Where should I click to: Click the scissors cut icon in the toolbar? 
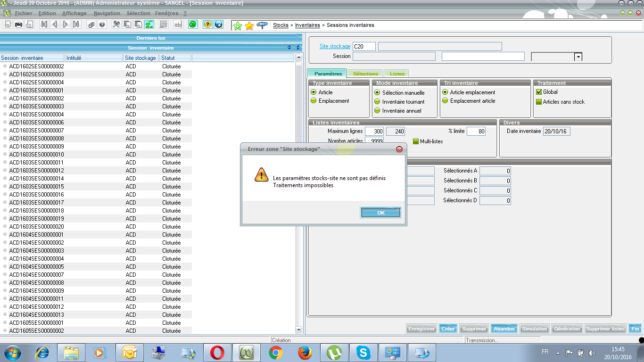(x=116, y=25)
